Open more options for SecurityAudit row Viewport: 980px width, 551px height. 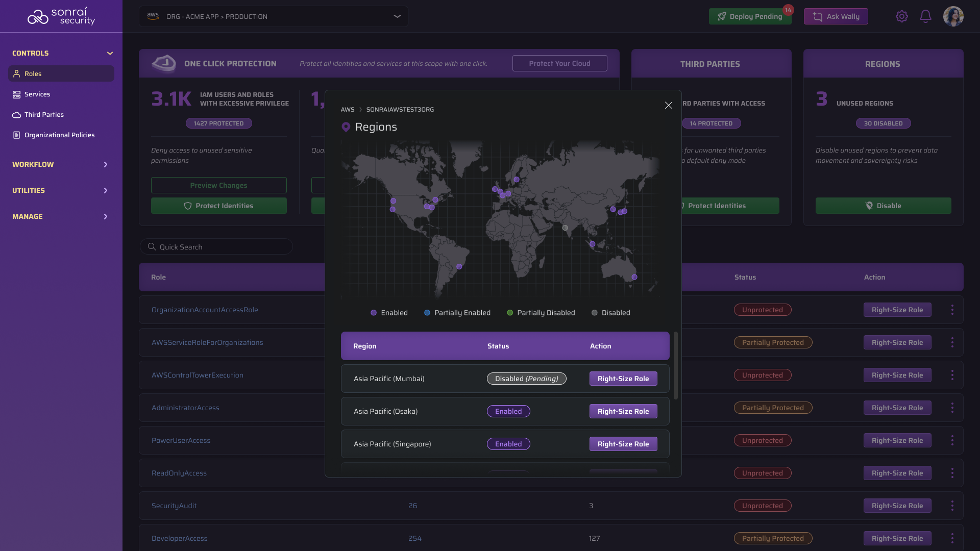coord(952,506)
